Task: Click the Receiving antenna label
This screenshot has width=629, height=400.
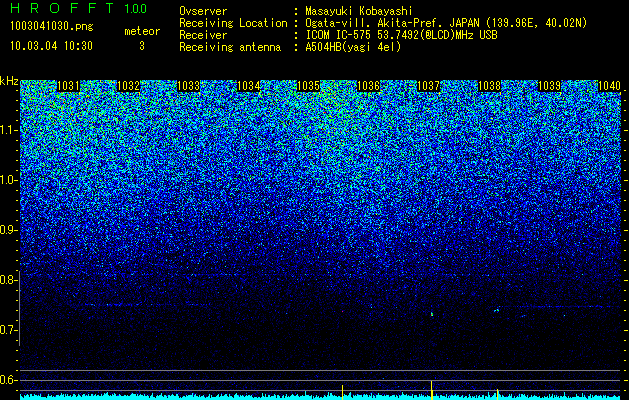Action: pyautogui.click(x=230, y=47)
